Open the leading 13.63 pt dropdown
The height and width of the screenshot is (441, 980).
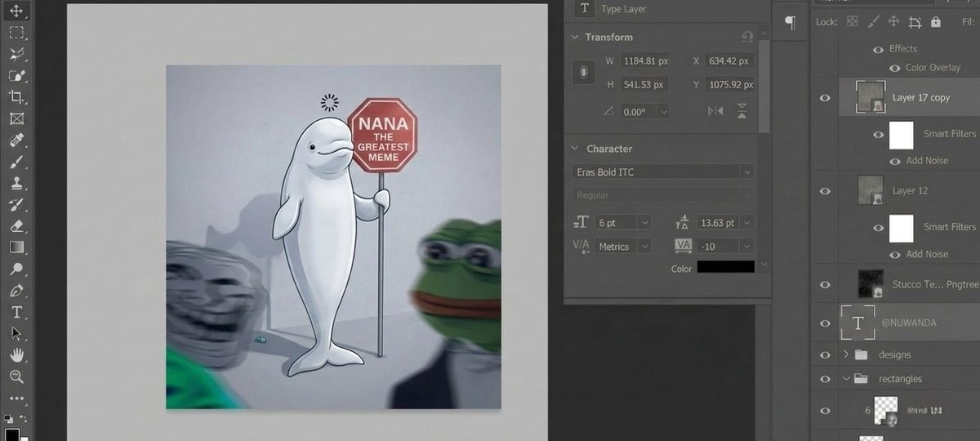click(x=746, y=222)
